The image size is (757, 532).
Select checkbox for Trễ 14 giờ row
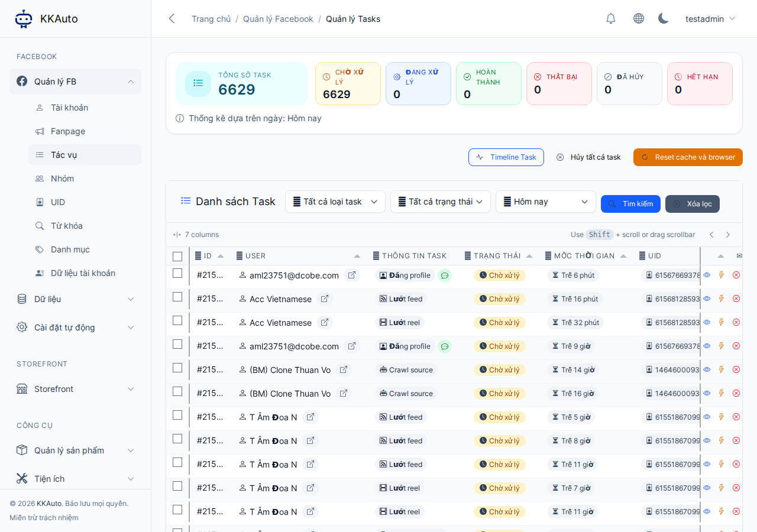pyautogui.click(x=177, y=368)
